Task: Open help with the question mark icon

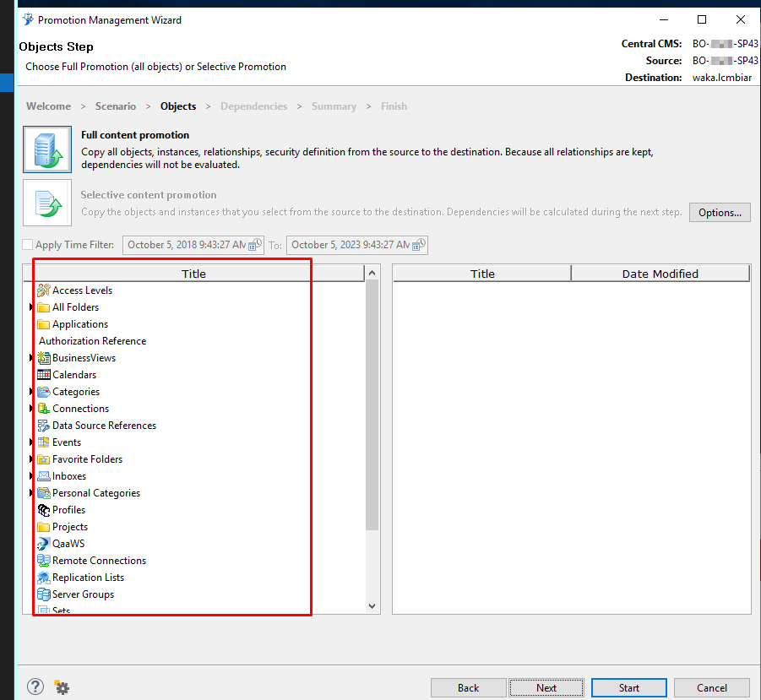Action: pyautogui.click(x=35, y=686)
